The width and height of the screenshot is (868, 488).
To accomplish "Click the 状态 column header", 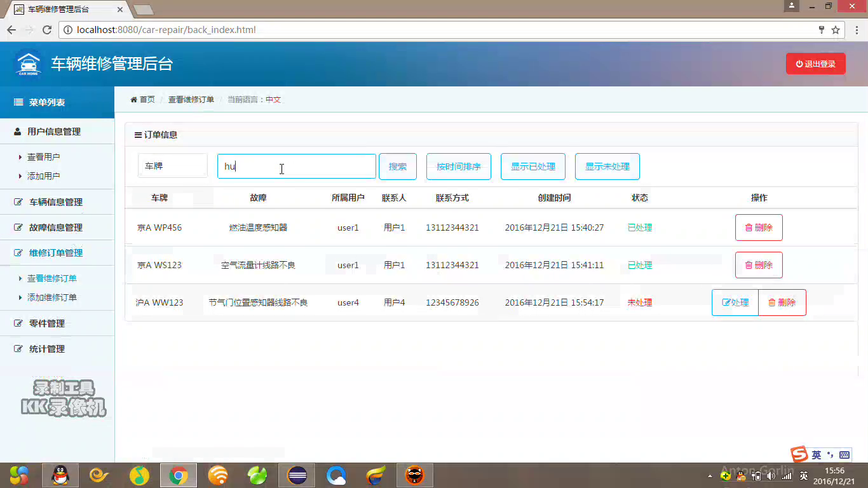I will point(640,198).
